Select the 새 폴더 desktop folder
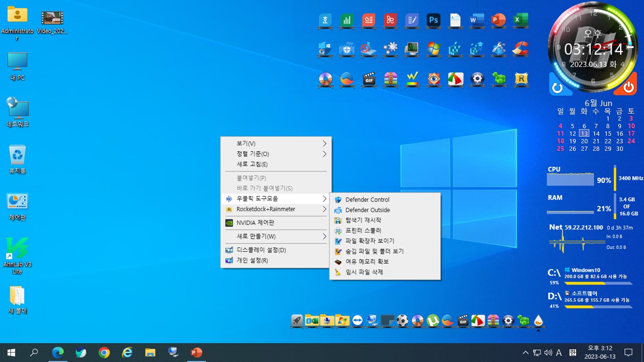 click(17, 300)
